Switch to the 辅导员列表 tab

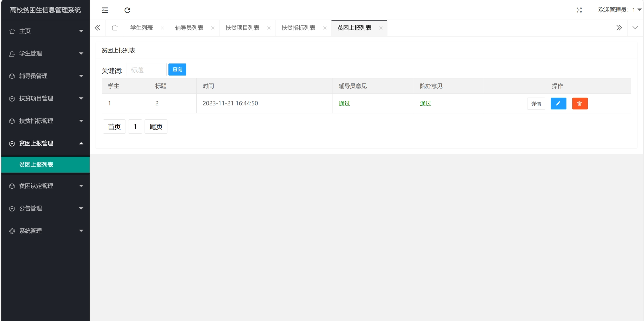click(189, 28)
